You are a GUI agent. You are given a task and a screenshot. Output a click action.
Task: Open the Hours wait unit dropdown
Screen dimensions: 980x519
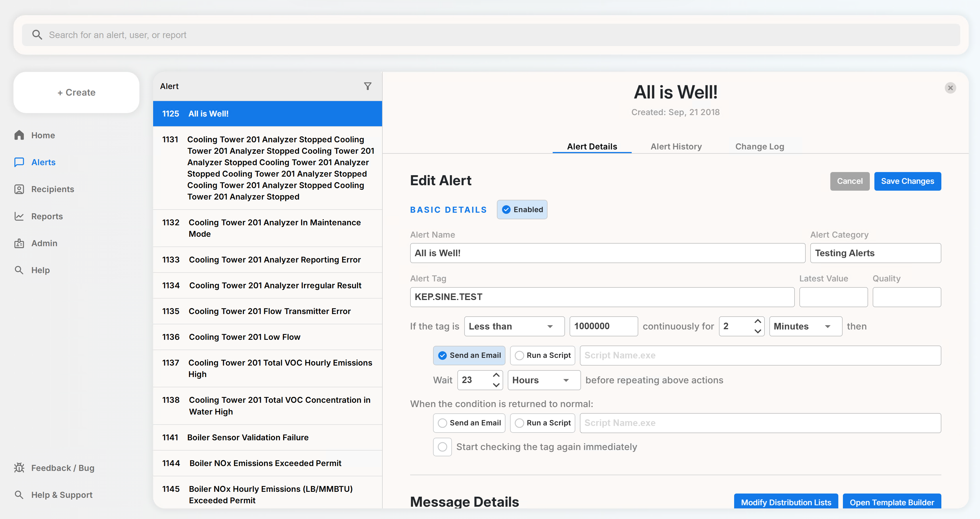[544, 380]
